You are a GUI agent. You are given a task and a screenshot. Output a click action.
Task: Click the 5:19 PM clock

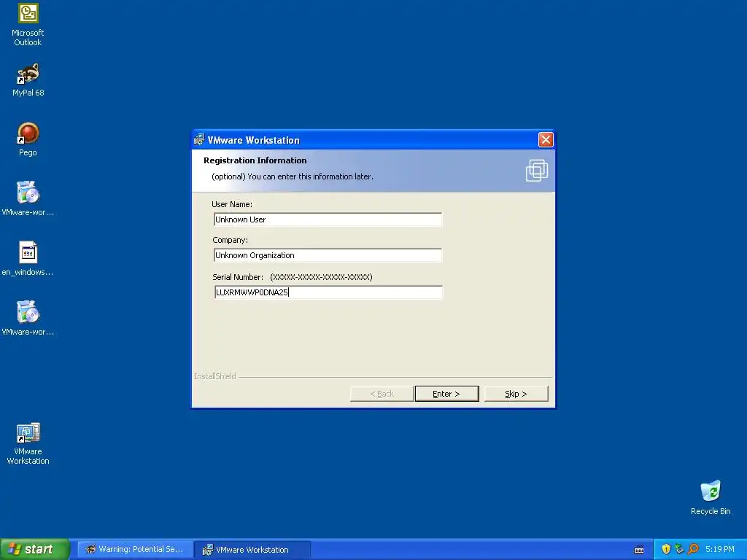pyautogui.click(x=720, y=549)
